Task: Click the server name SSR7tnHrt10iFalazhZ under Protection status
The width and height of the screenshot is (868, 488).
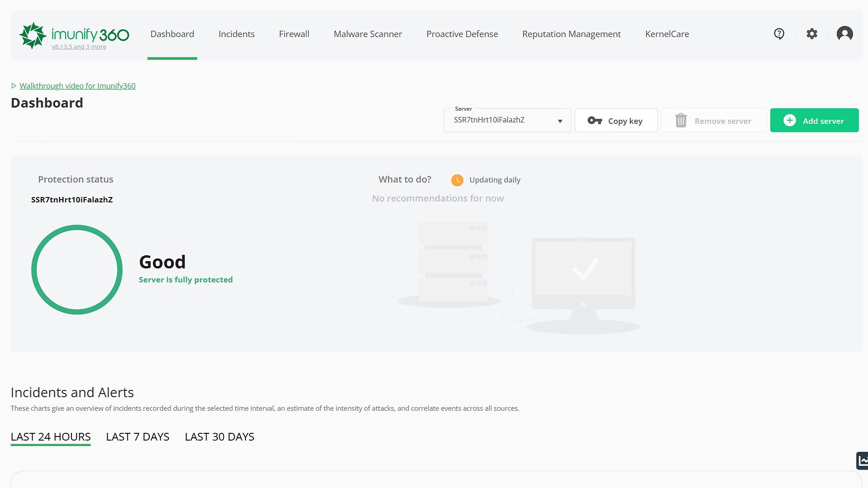Action: click(72, 200)
